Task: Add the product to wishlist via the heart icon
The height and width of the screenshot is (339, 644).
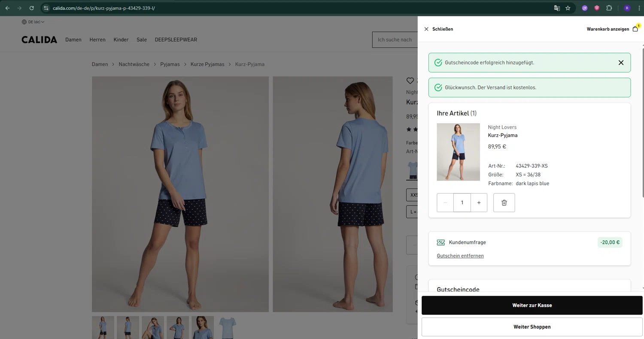Action: click(410, 81)
